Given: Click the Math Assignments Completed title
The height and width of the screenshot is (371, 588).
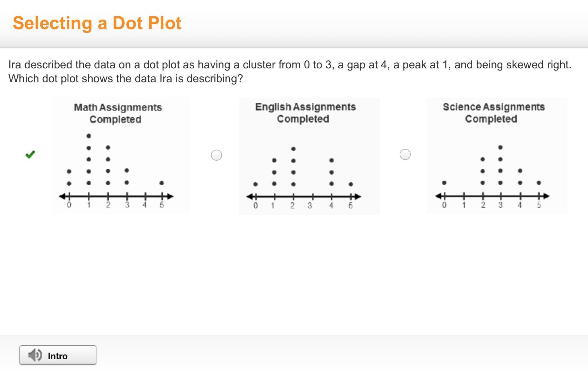Looking at the screenshot, I should coord(117,113).
